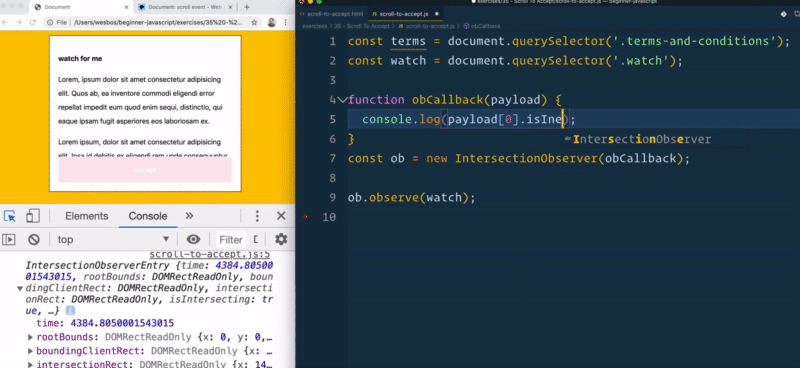Open the DevTools three-dot options menu
This screenshot has width=800, height=368.
pos(257,216)
